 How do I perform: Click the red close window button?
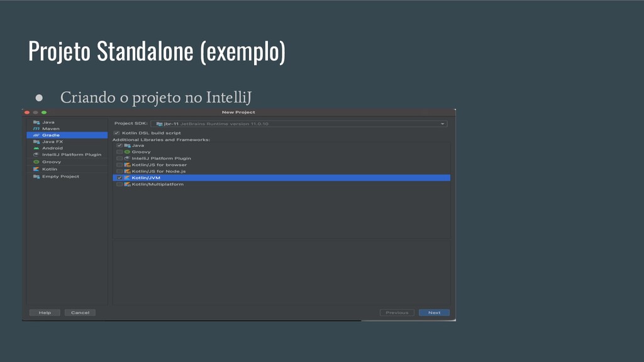(27, 112)
